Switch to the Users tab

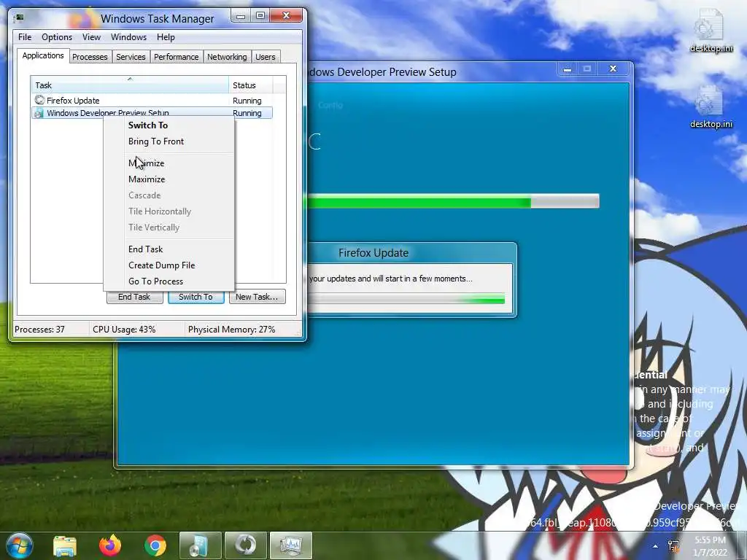[266, 57]
